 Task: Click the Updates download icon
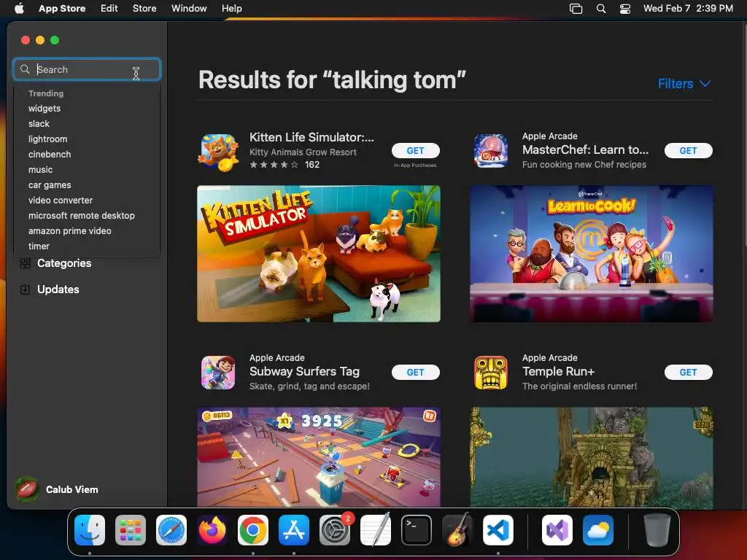[25, 289]
